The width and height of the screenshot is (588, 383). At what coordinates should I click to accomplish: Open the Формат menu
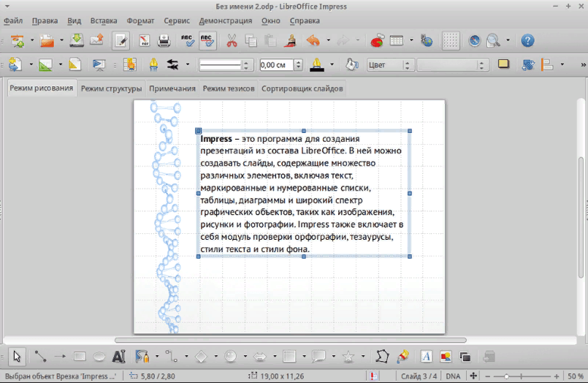[140, 20]
